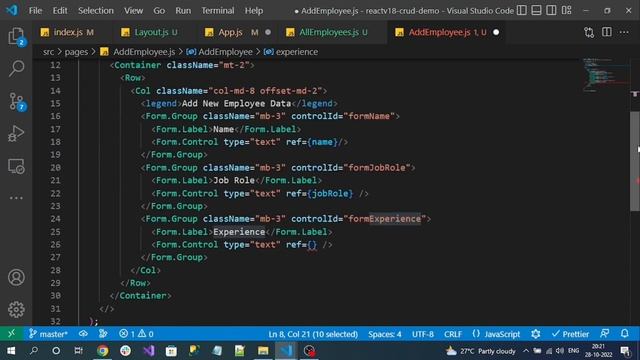
Task: Open Go menu
Action: tap(159, 11)
